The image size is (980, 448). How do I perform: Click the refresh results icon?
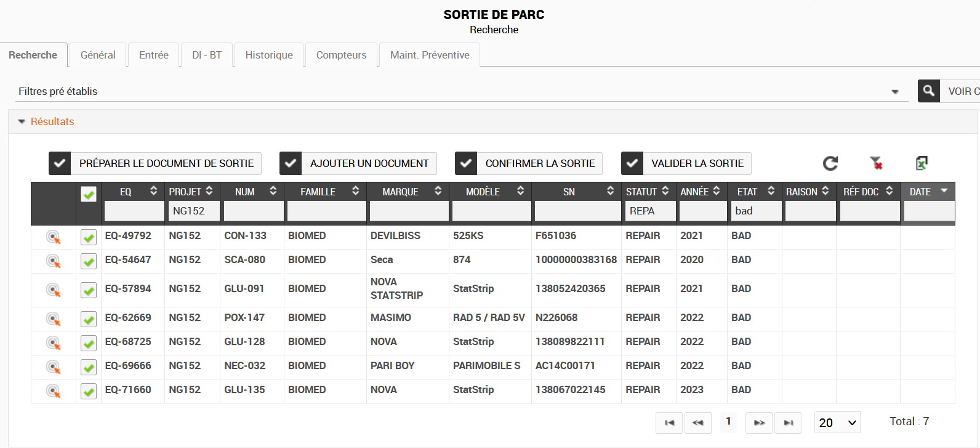[x=830, y=163]
